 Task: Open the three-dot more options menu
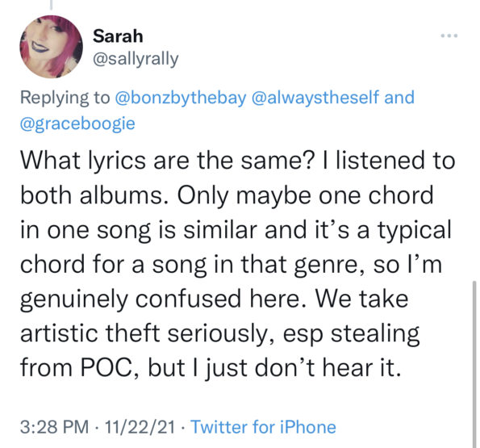point(449,36)
